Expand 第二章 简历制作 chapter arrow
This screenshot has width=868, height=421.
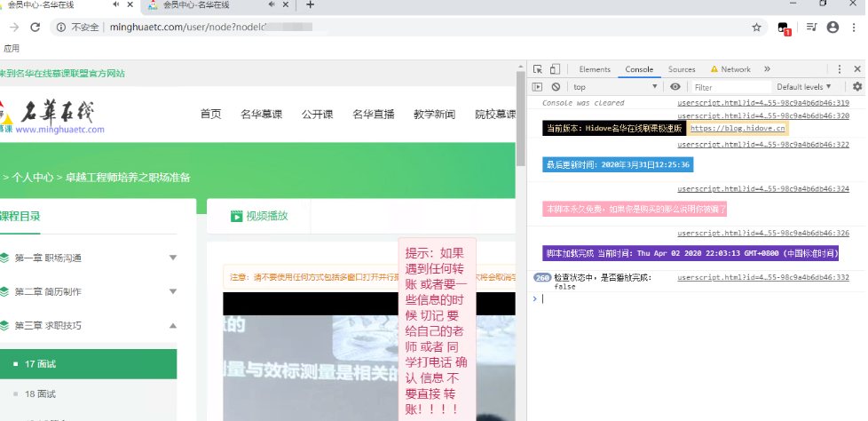173,291
